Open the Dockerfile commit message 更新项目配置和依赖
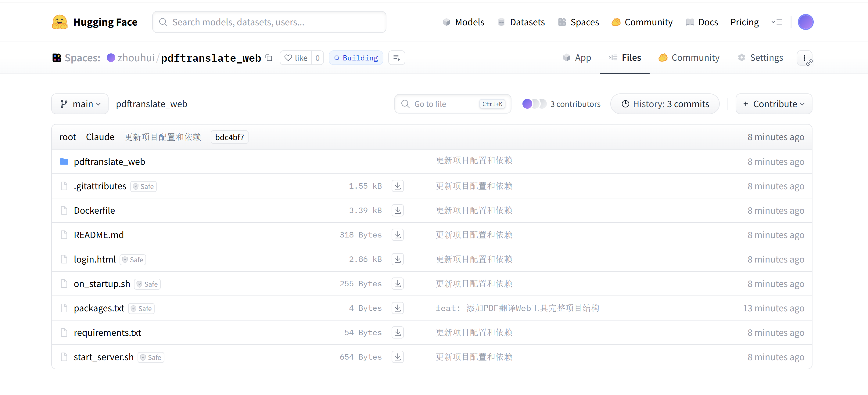This screenshot has height=395, width=868. coord(474,210)
